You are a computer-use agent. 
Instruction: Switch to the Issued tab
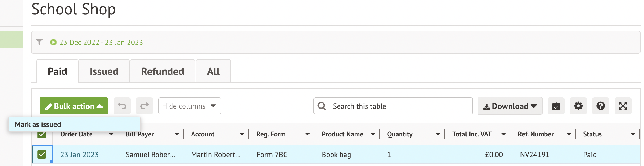(x=104, y=71)
